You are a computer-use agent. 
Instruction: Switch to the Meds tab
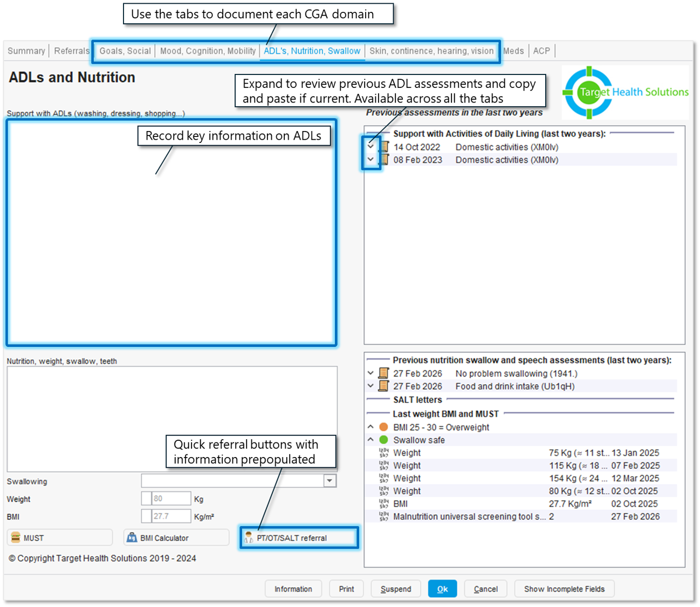click(513, 51)
